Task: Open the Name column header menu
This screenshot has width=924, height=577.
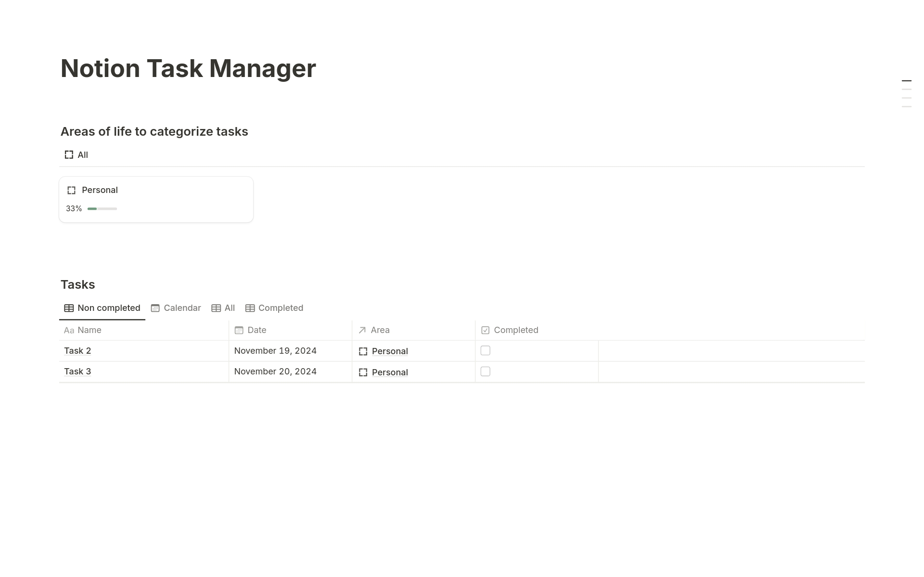Action: tap(89, 330)
